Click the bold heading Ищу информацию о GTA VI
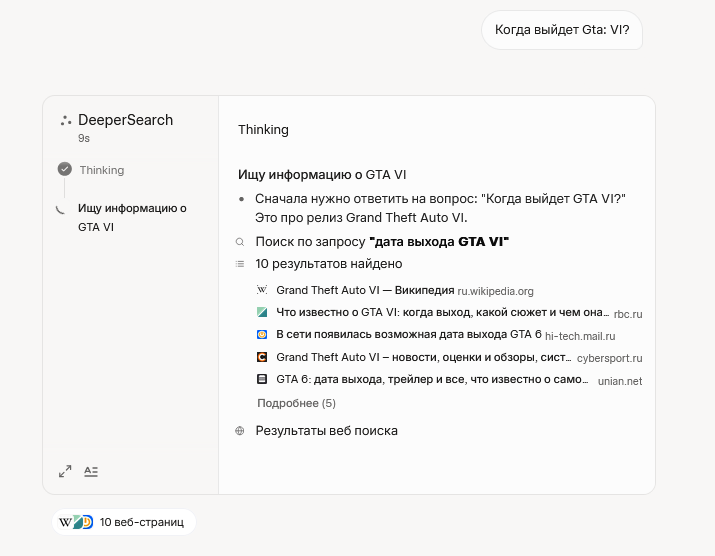 click(x=322, y=175)
